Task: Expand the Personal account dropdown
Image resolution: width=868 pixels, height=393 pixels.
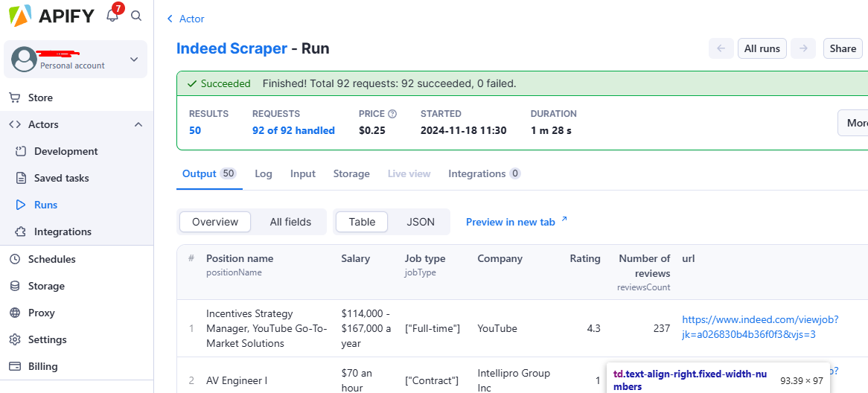Action: (134, 60)
